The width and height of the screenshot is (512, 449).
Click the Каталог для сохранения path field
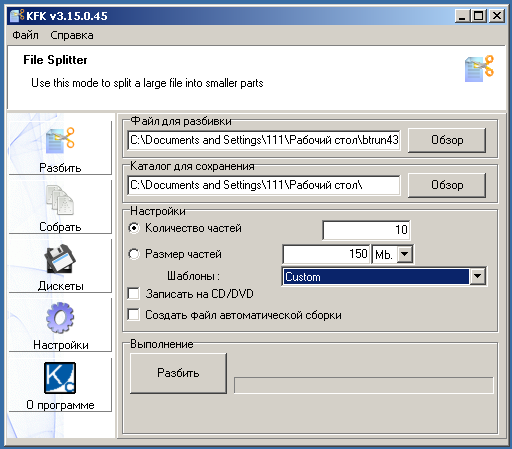tap(264, 185)
